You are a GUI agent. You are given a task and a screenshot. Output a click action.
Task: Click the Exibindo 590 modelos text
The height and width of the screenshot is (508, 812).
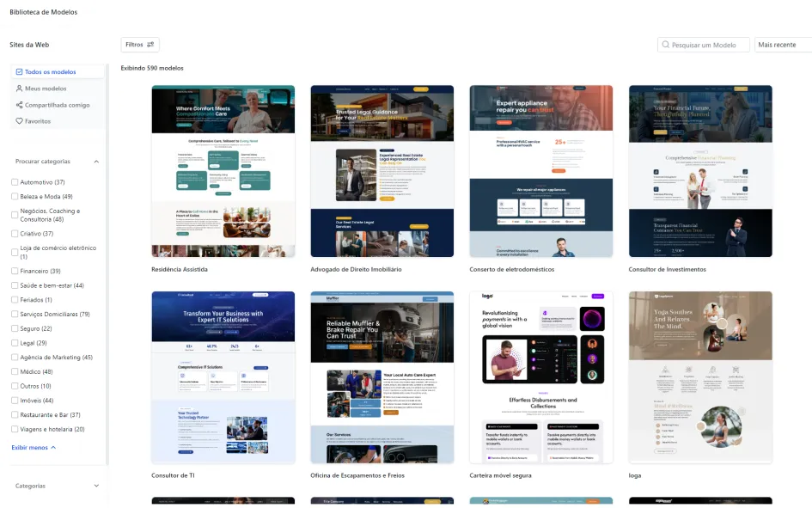pos(152,68)
